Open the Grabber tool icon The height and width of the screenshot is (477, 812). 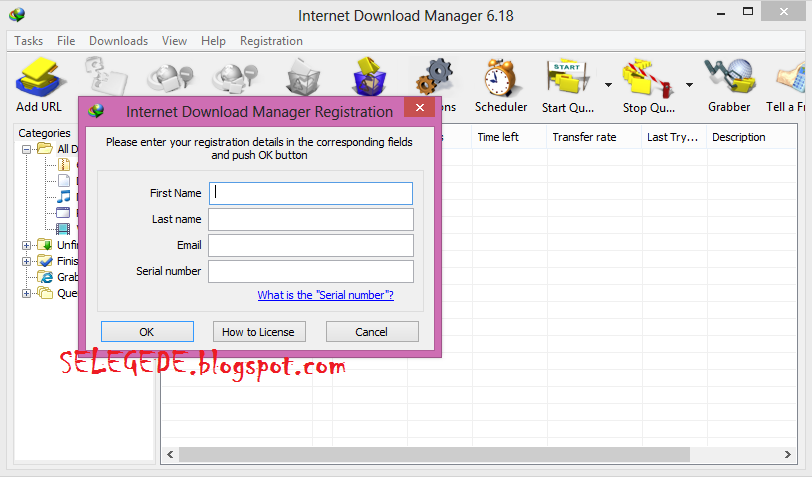click(x=729, y=77)
